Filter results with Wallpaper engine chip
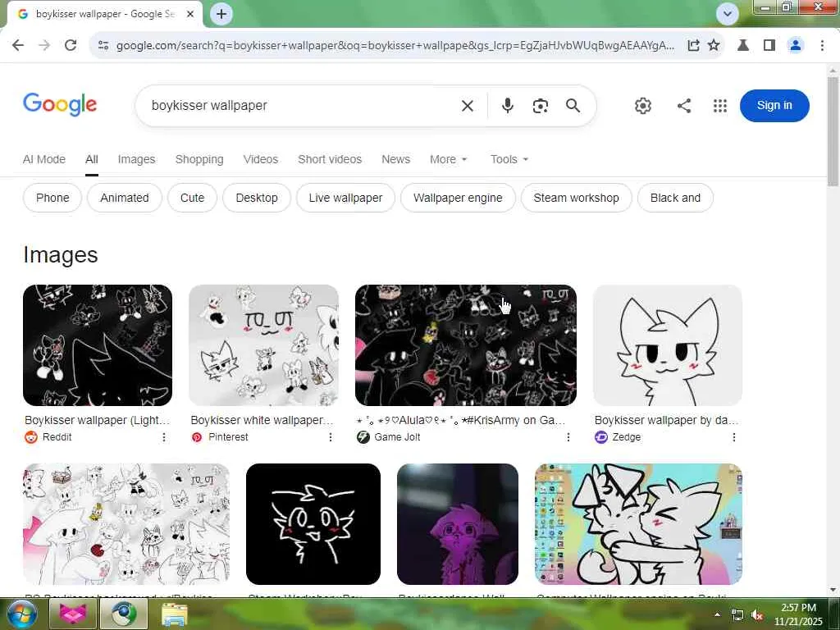Screen dimensions: 840x630 [458, 198]
